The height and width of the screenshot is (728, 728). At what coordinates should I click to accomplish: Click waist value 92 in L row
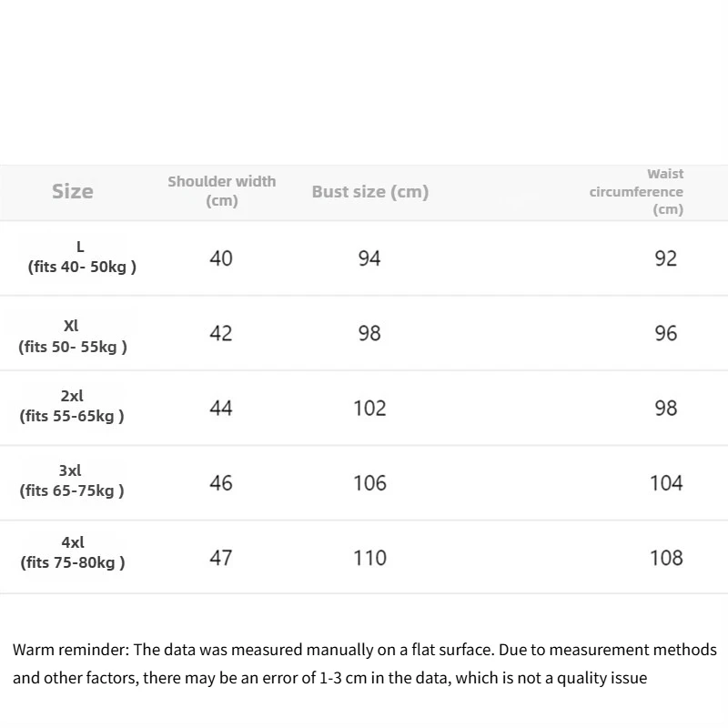tap(666, 258)
